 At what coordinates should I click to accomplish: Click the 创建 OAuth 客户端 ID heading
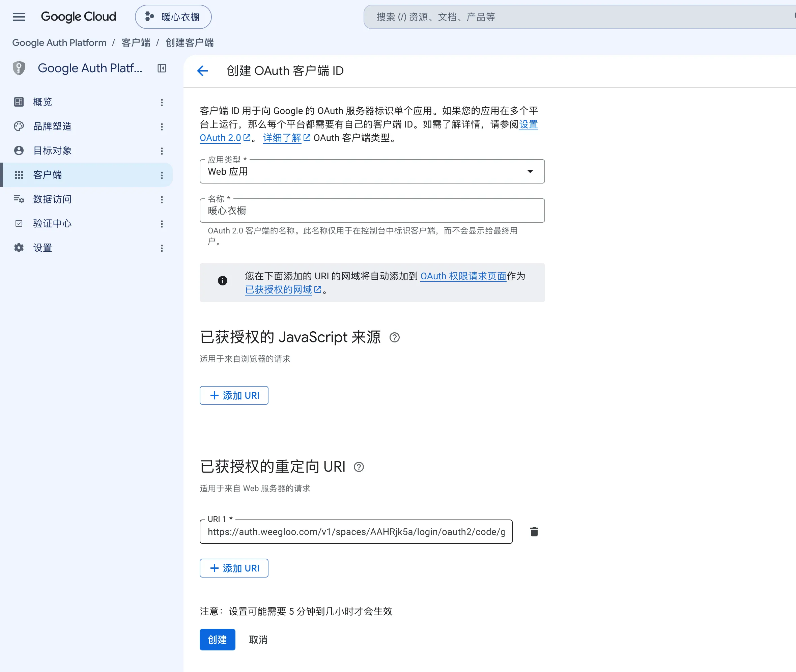click(x=285, y=71)
